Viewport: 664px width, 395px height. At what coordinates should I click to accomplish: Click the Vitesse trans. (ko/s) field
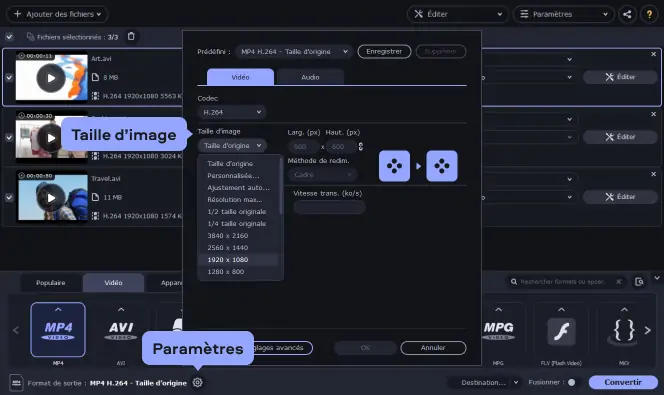point(329,207)
